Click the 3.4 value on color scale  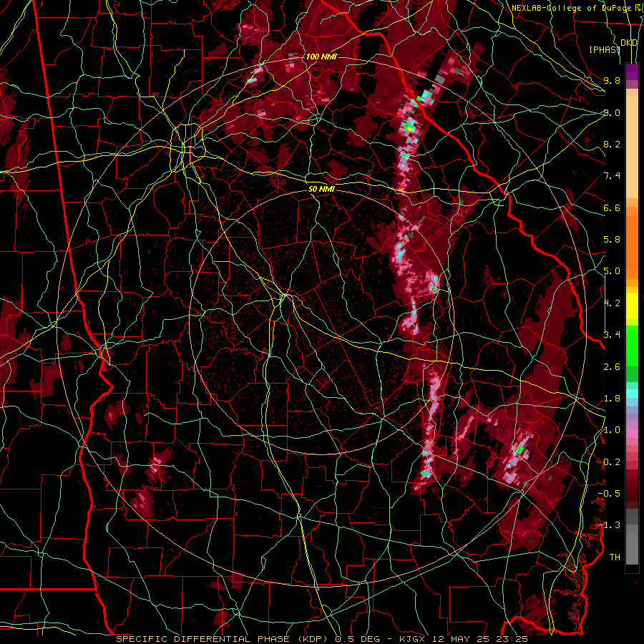coord(612,335)
